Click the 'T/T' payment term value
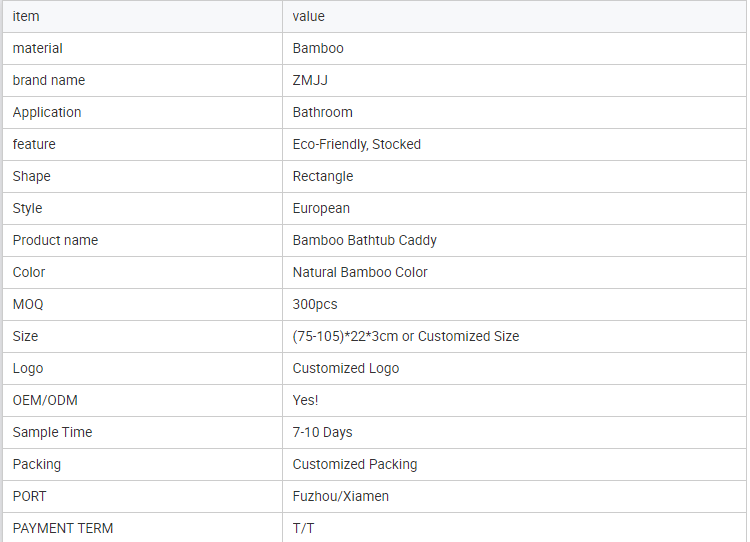 [303, 528]
